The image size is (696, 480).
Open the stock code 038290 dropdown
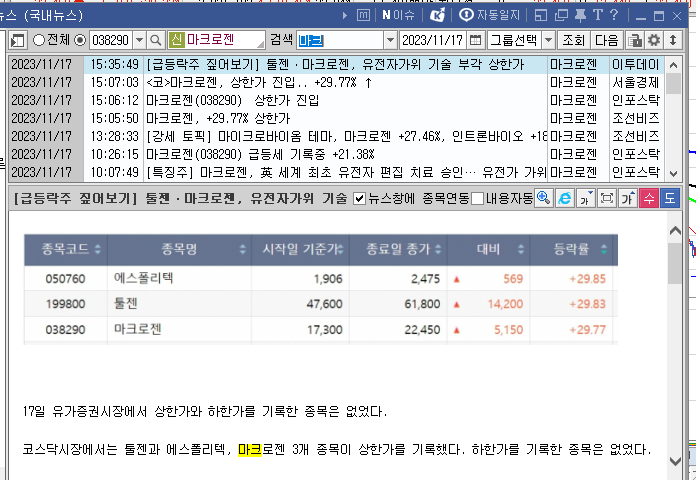139,40
